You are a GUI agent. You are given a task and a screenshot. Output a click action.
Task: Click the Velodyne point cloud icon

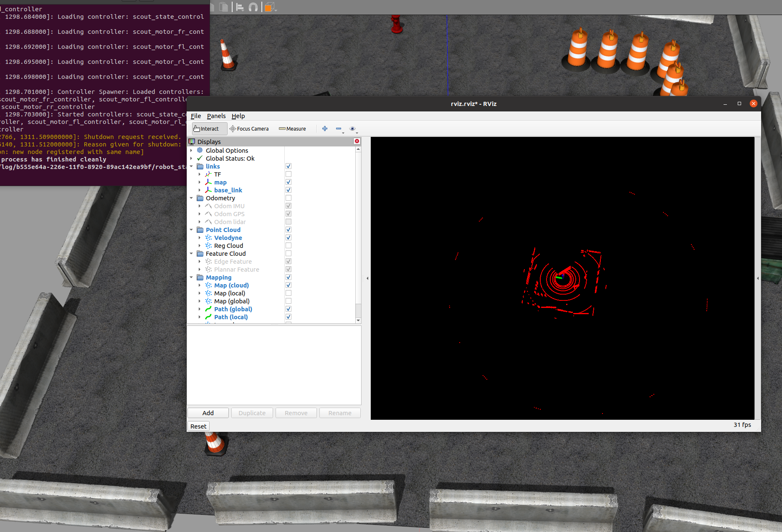coord(208,237)
